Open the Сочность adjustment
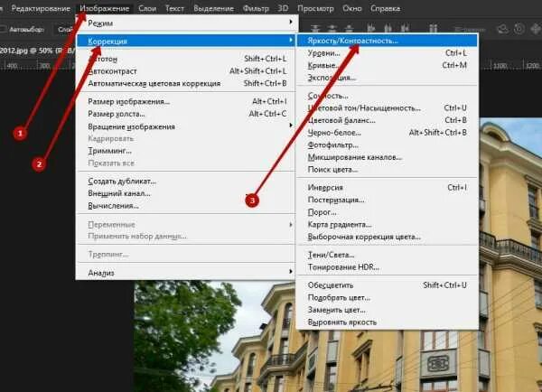The width and height of the screenshot is (542, 392). pos(388,96)
